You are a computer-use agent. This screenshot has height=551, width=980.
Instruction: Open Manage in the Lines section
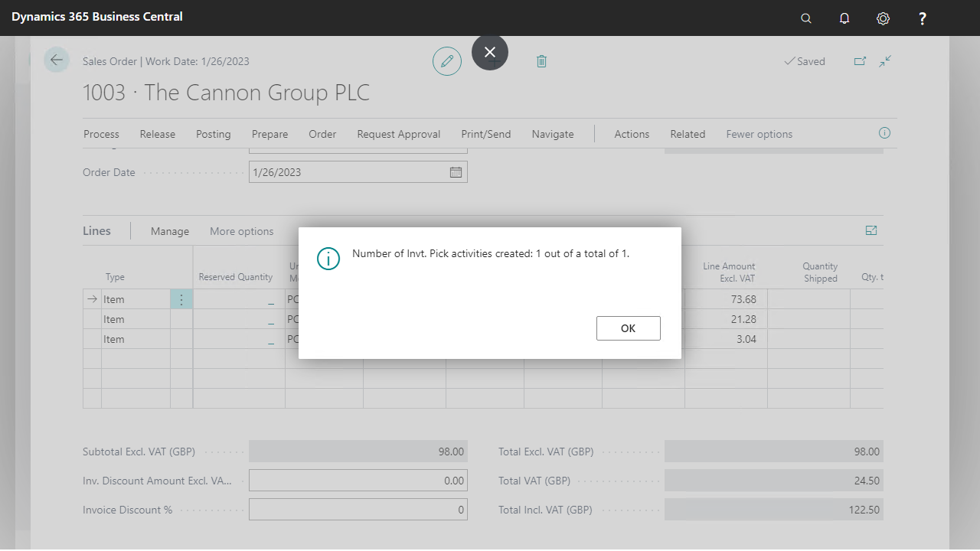click(170, 231)
